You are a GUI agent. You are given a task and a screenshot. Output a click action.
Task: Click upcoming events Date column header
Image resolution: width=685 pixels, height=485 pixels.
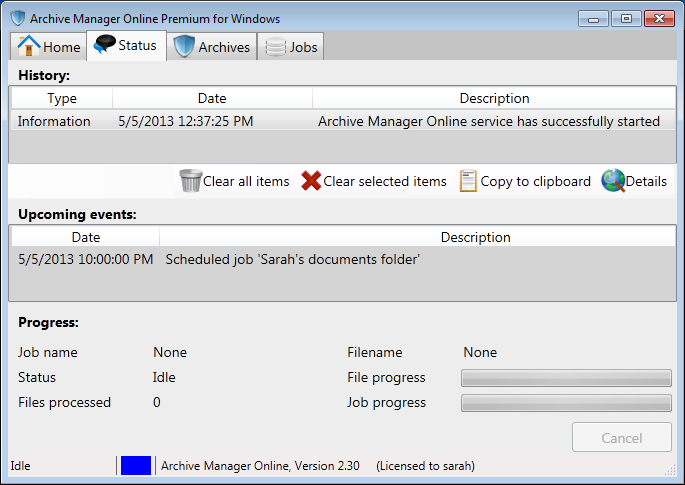(86, 237)
